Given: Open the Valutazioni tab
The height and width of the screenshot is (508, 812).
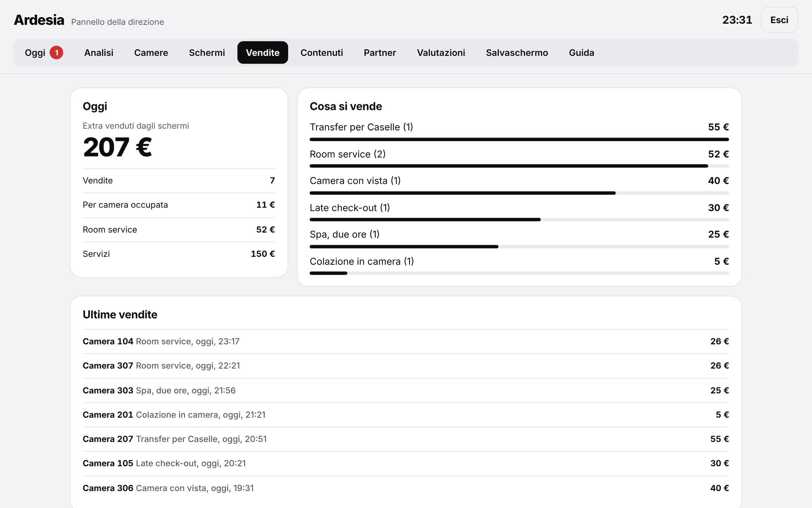Looking at the screenshot, I should (441, 52).
